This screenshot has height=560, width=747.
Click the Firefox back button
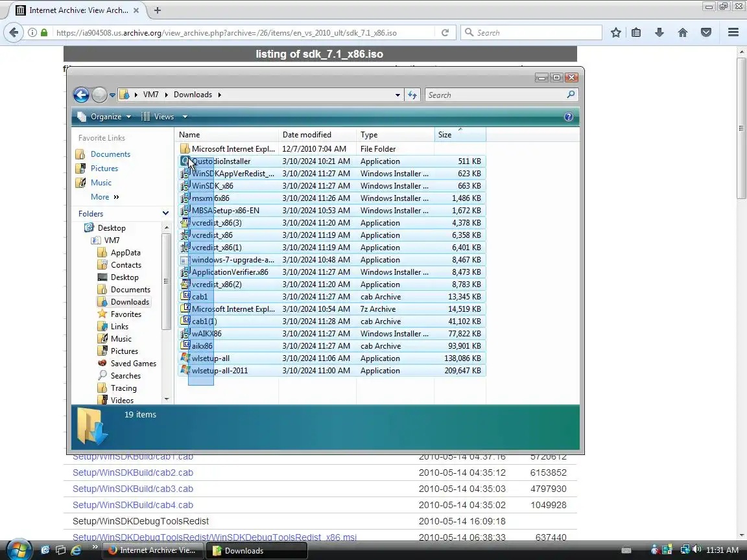(14, 32)
